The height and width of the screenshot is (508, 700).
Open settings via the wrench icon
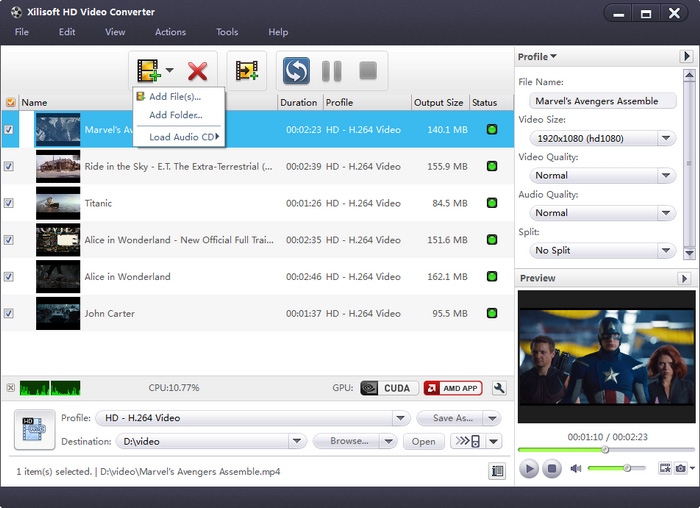point(500,388)
